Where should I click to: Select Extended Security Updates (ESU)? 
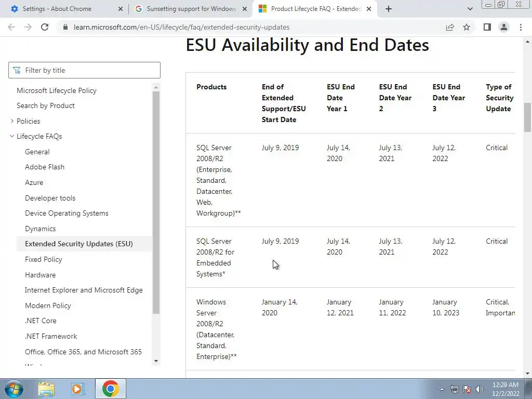coord(79,244)
